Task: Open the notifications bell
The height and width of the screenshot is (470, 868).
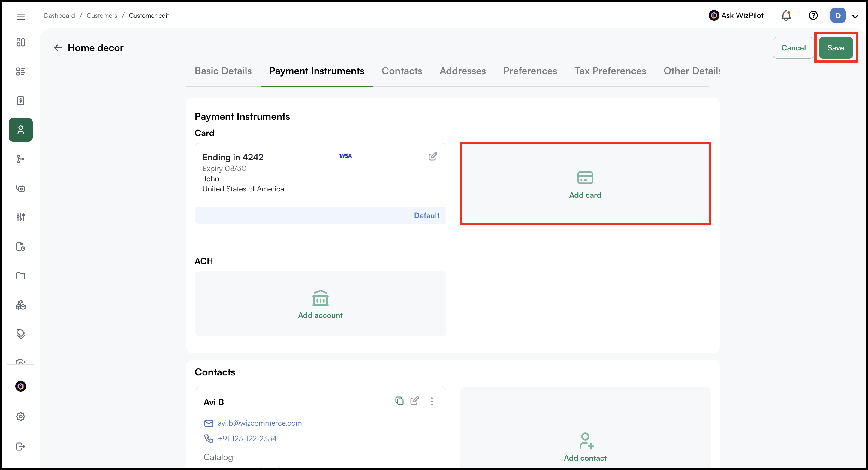Action: [x=786, y=16]
